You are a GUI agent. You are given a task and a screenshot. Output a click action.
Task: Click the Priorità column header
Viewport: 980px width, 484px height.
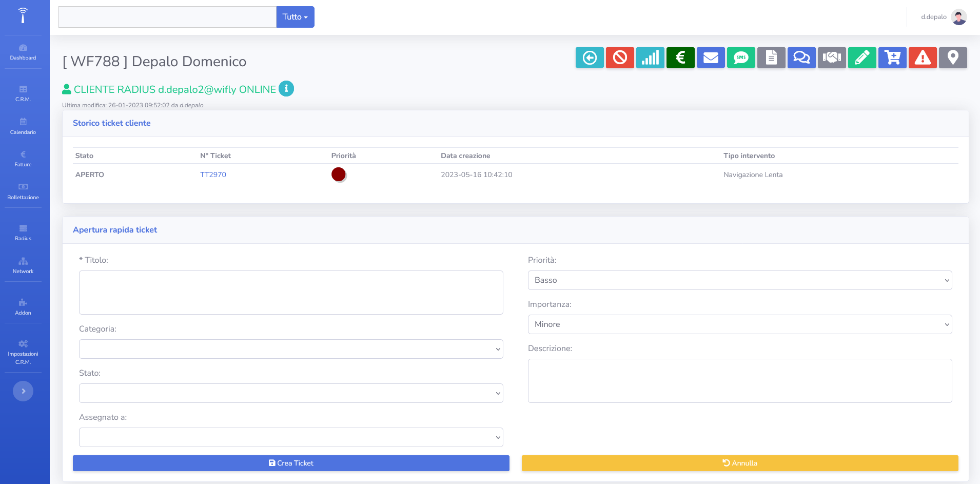(x=344, y=156)
